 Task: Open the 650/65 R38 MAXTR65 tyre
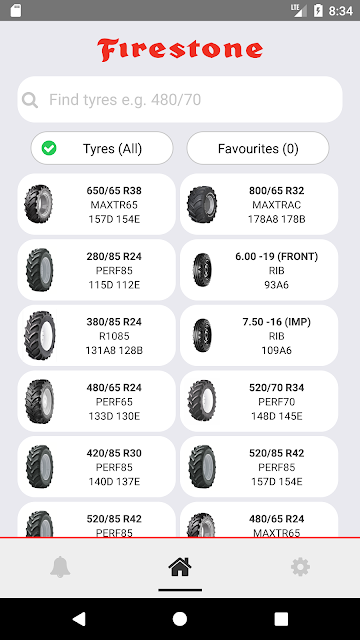97,204
